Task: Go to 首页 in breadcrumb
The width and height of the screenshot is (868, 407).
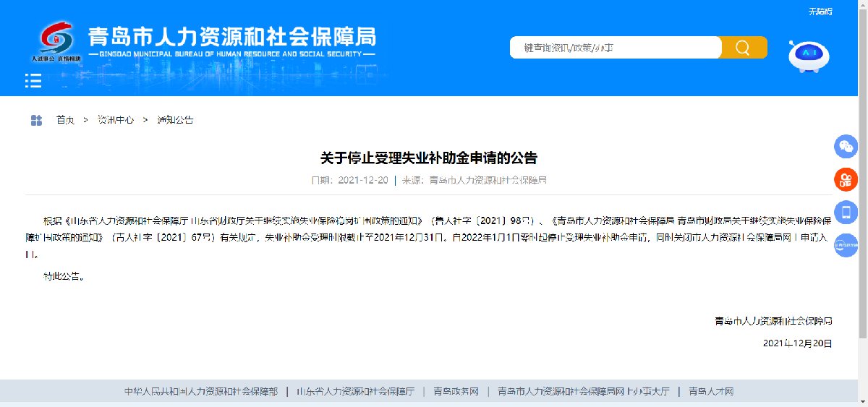Action: click(x=65, y=120)
